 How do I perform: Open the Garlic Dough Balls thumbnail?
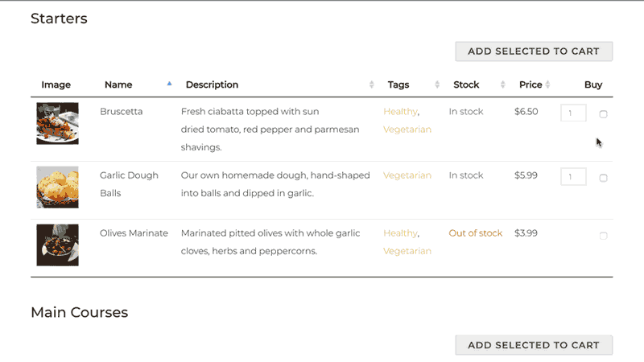pyautogui.click(x=57, y=187)
